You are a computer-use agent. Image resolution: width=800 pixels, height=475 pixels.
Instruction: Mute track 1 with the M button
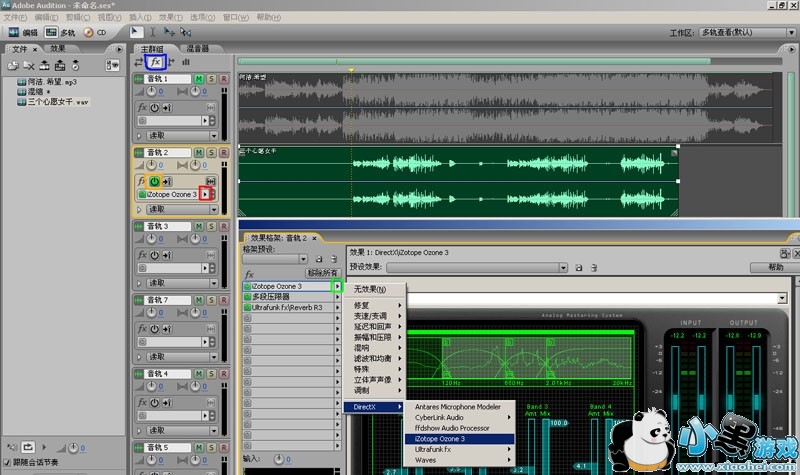[199, 78]
